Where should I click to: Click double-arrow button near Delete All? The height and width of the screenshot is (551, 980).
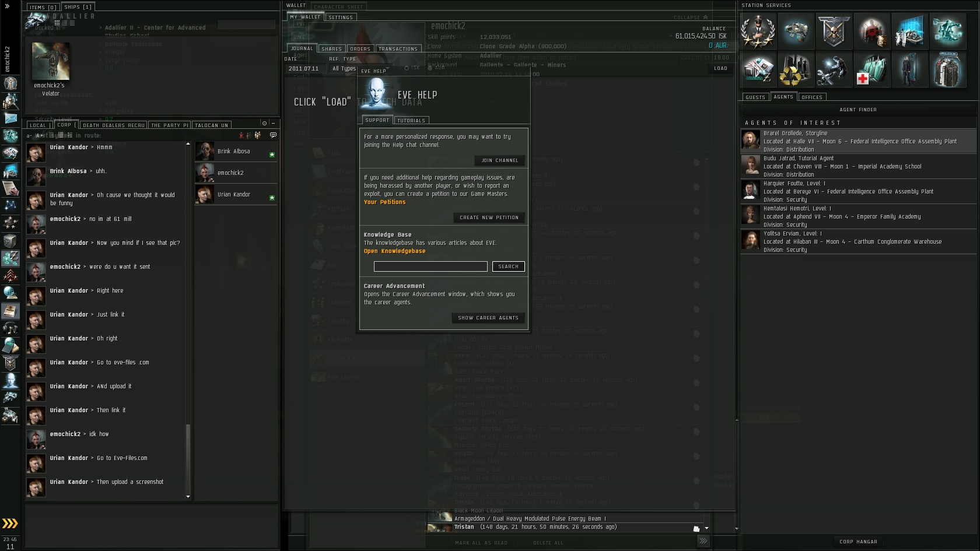point(703,541)
